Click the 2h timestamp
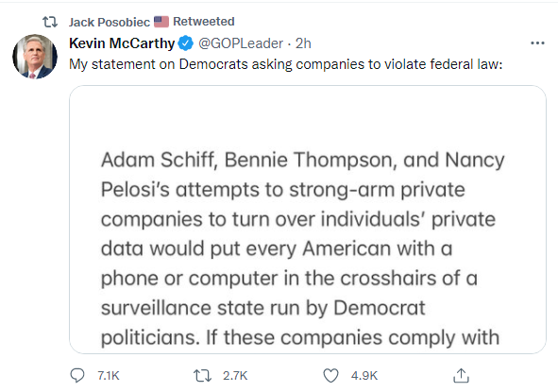Viewport: 558px width, 392px height. coord(303,43)
